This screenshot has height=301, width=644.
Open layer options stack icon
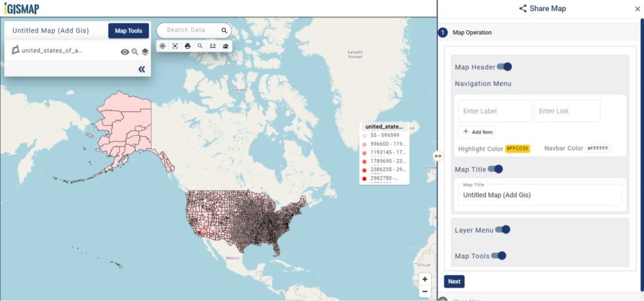[145, 52]
